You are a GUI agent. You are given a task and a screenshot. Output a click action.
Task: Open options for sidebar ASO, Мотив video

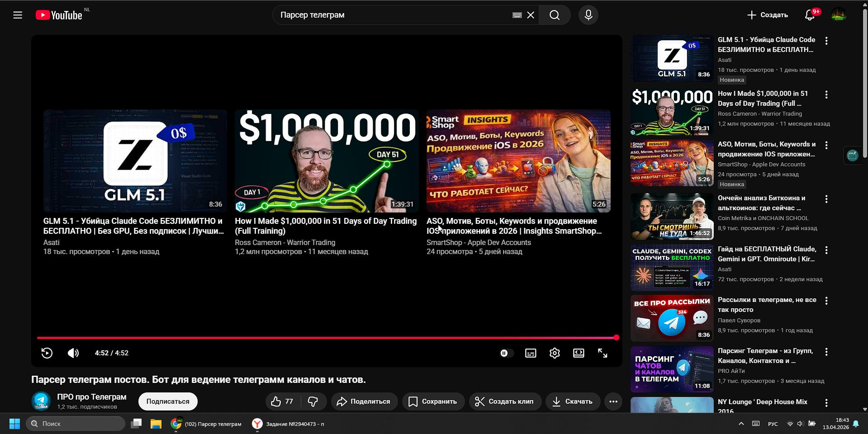tap(826, 145)
